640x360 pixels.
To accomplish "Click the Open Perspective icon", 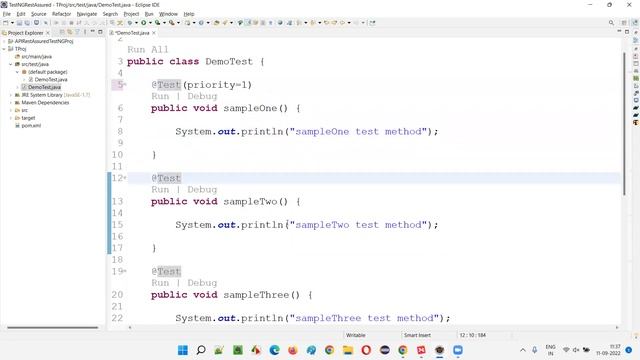I will pos(624,23).
